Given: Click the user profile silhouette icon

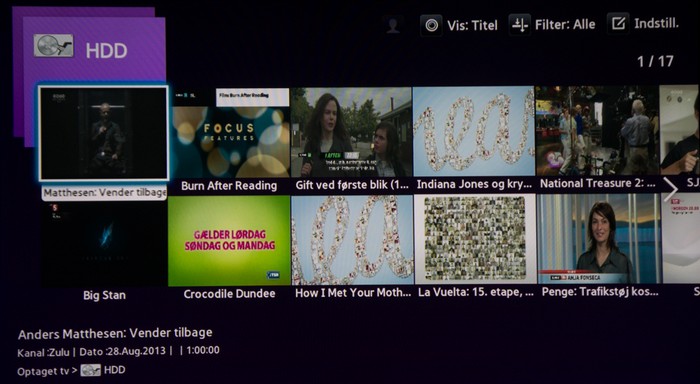Looking at the screenshot, I should pos(393,25).
